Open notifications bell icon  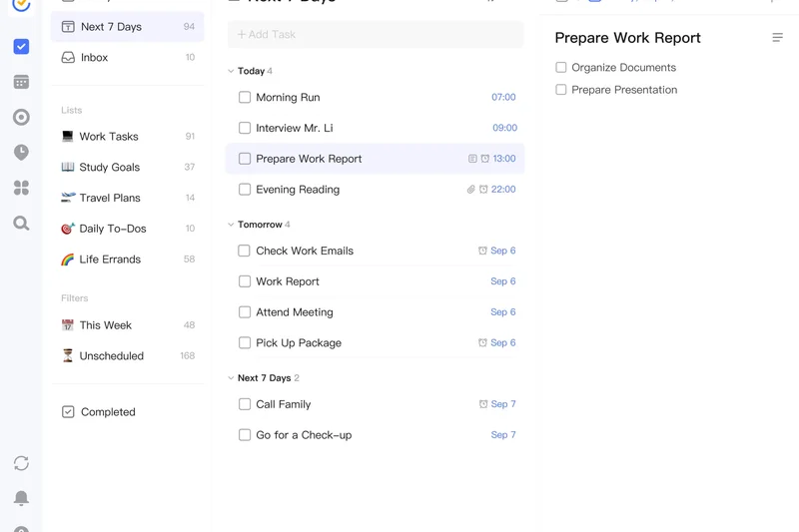point(21,498)
